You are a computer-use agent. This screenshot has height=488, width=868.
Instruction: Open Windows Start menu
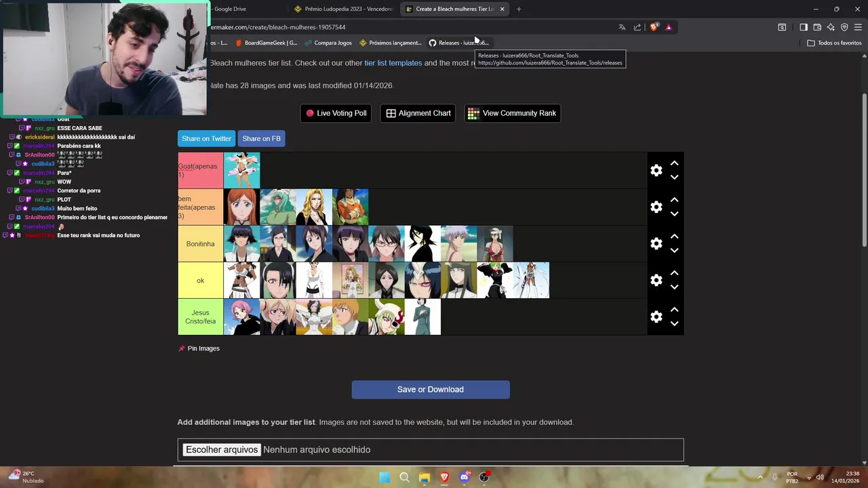(x=384, y=477)
